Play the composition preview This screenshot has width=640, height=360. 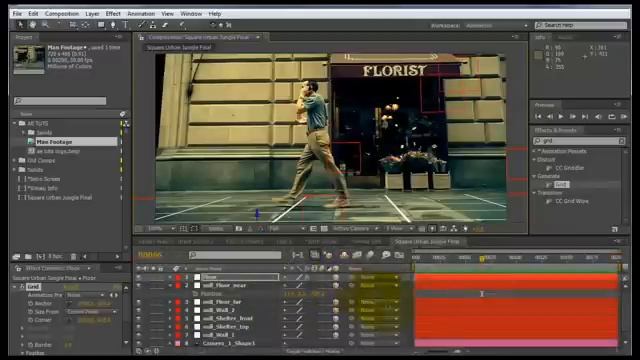tap(561, 117)
